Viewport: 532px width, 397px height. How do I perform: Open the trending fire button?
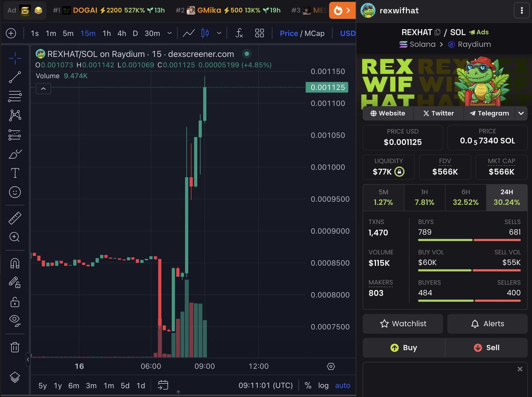click(342, 10)
